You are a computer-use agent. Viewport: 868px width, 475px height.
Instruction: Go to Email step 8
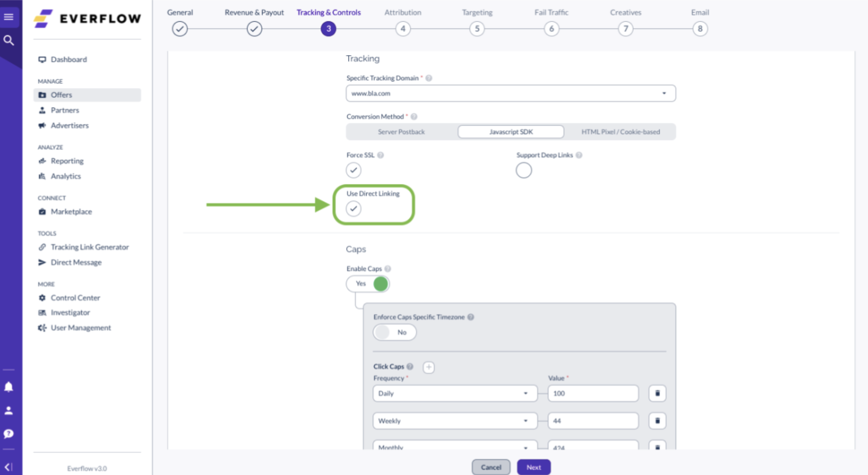pyautogui.click(x=700, y=29)
